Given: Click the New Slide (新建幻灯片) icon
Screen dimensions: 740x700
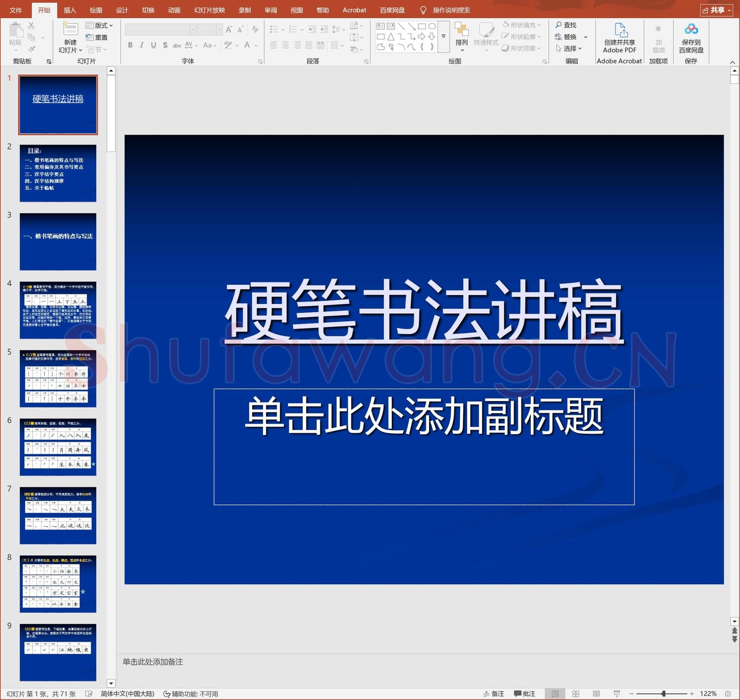Looking at the screenshot, I should [70, 29].
